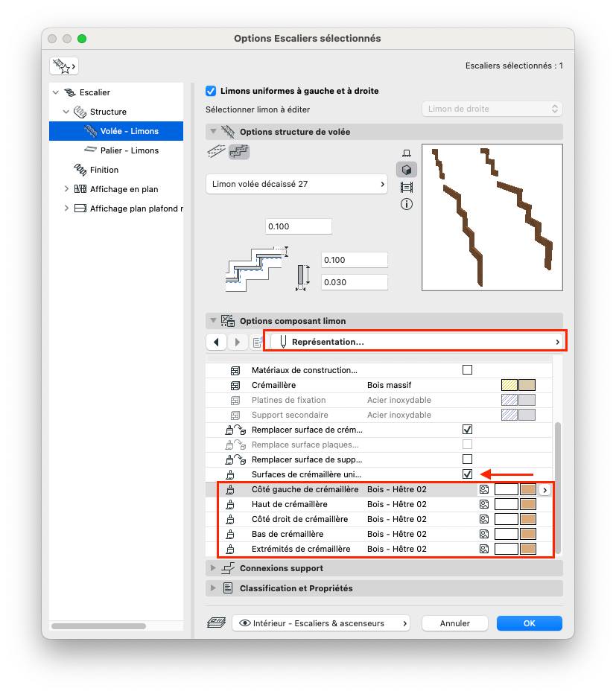Click the Options composant limon panel icon
616x694 pixels.
228,321
